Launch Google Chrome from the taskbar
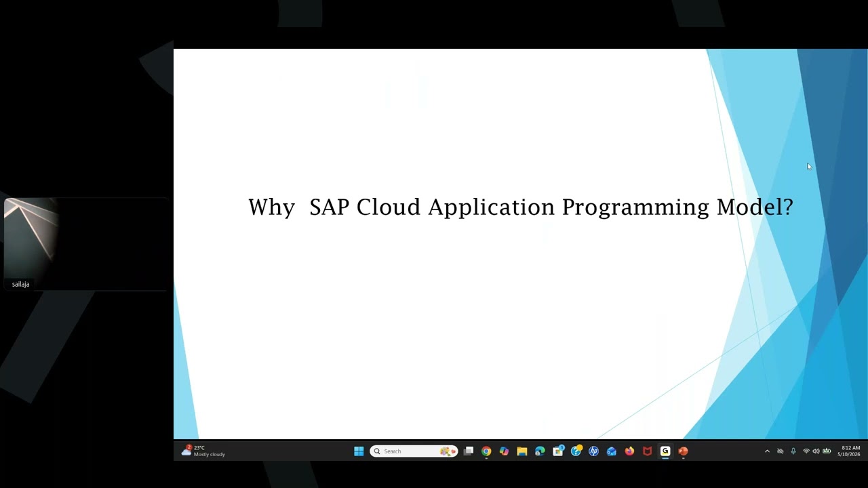This screenshot has width=868, height=488. [486, 451]
